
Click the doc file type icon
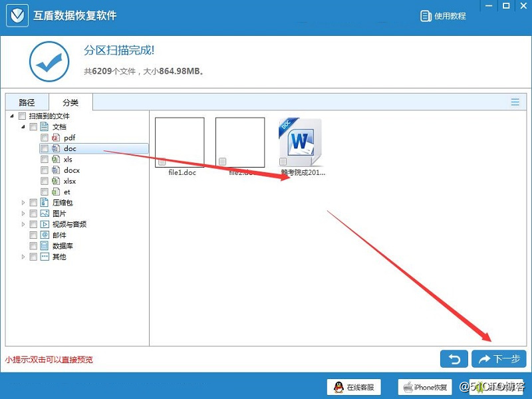56,148
